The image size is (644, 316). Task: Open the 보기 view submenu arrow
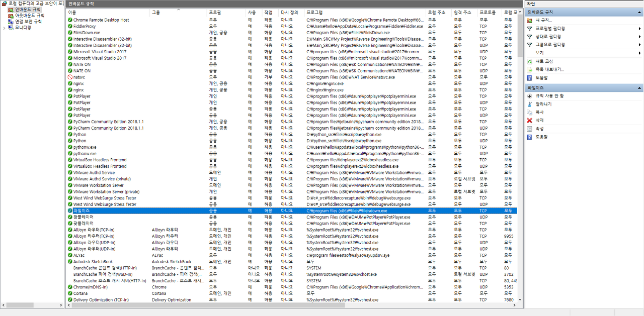point(639,53)
